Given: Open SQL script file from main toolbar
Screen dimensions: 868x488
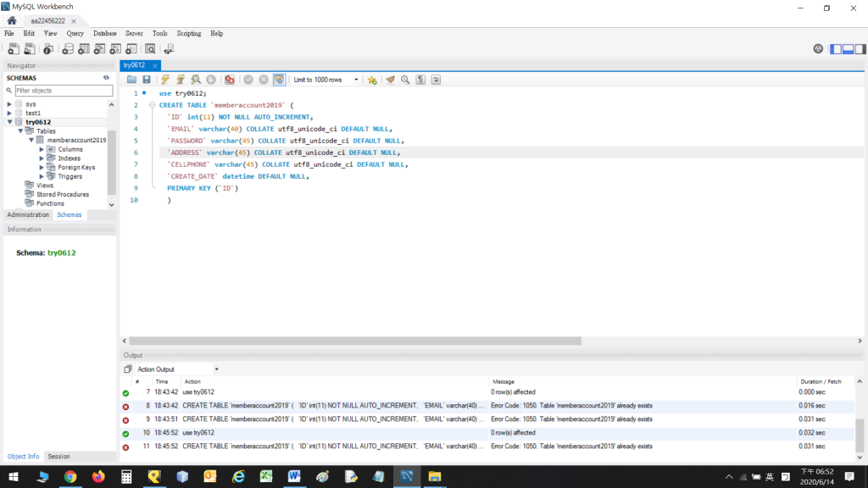Looking at the screenshot, I should [x=30, y=49].
